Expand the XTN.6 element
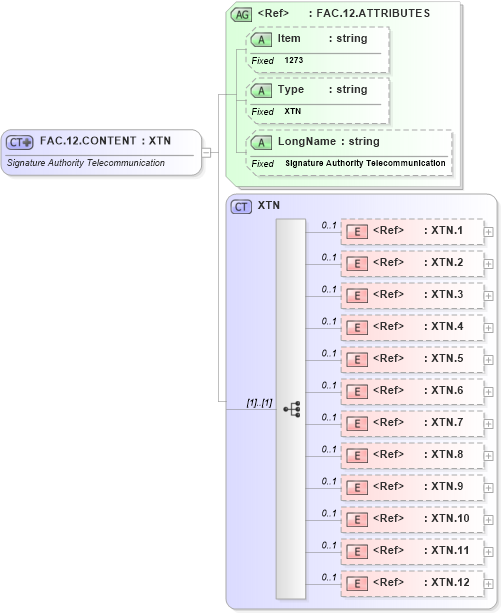The width and height of the screenshot is (501, 613). (488, 392)
